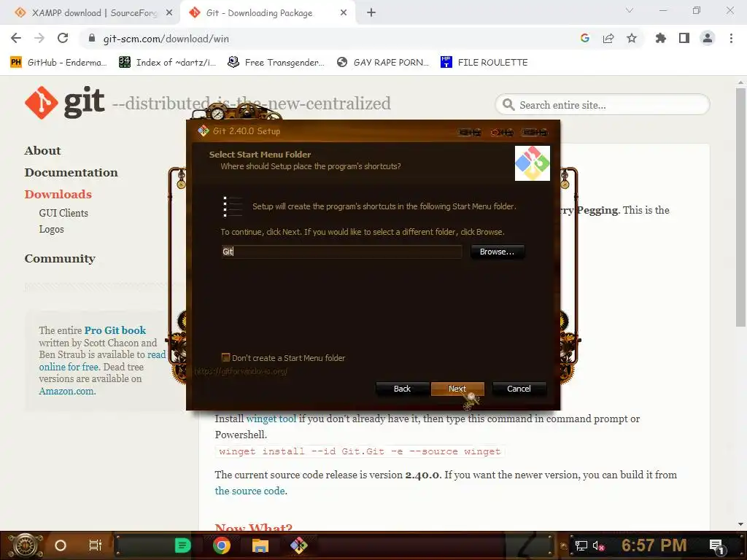
Task: Go forward in Chrome browser
Action: [x=39, y=38]
